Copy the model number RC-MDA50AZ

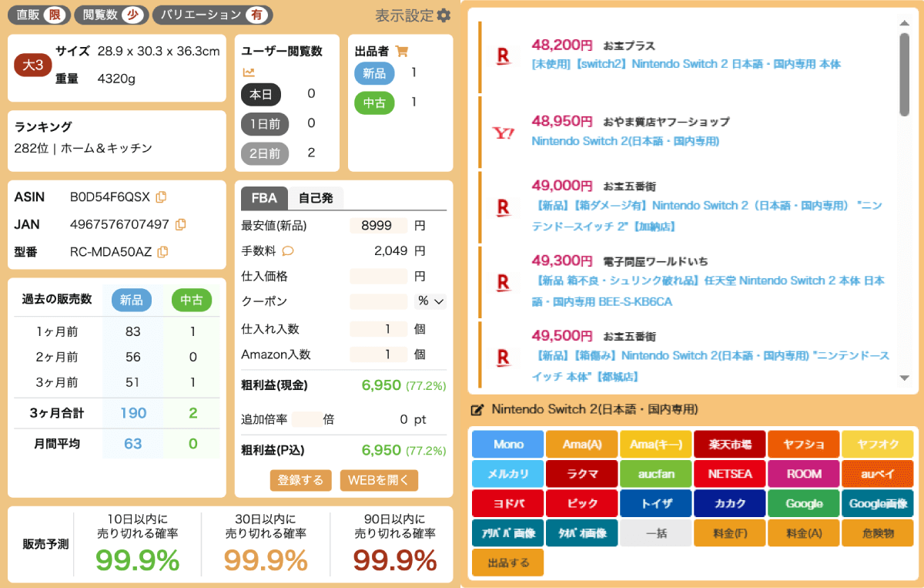[163, 252]
